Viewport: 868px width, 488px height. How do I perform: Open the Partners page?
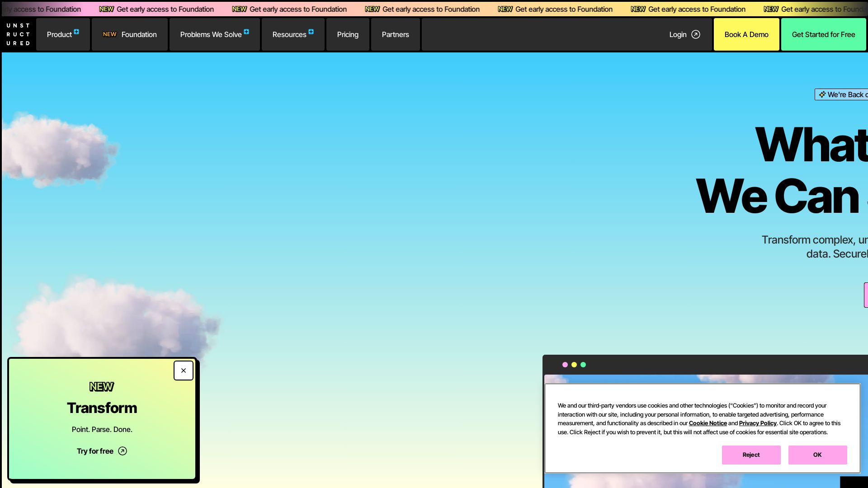point(396,34)
